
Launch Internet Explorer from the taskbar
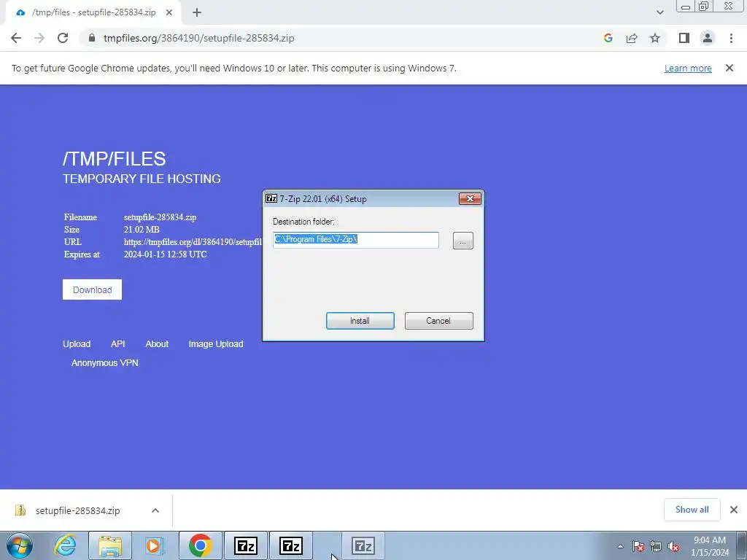(x=65, y=545)
